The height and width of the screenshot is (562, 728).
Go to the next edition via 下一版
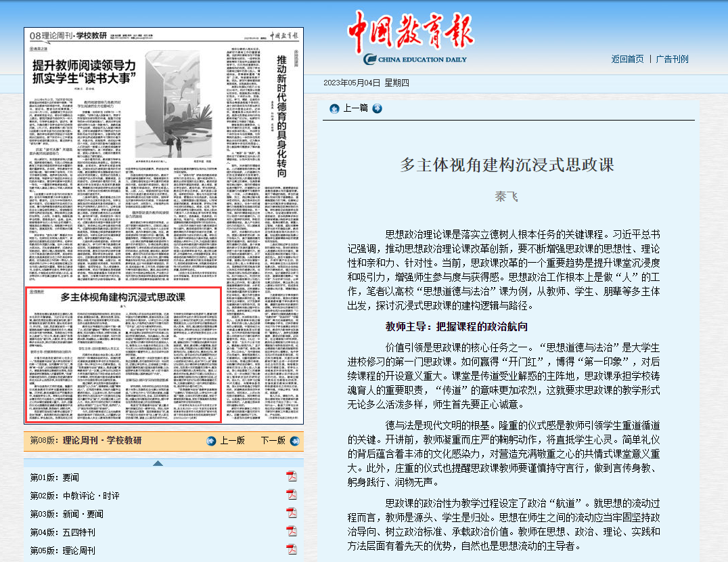coord(273,440)
